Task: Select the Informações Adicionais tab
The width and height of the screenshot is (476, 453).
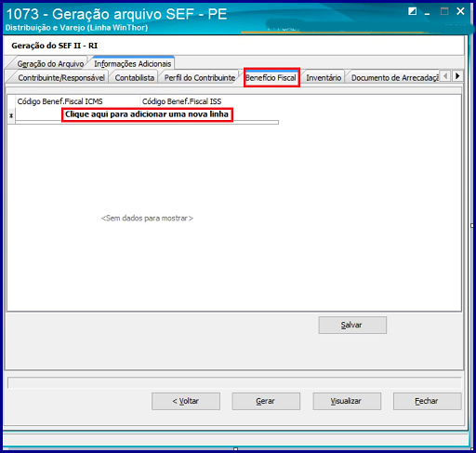Action: coord(133,63)
